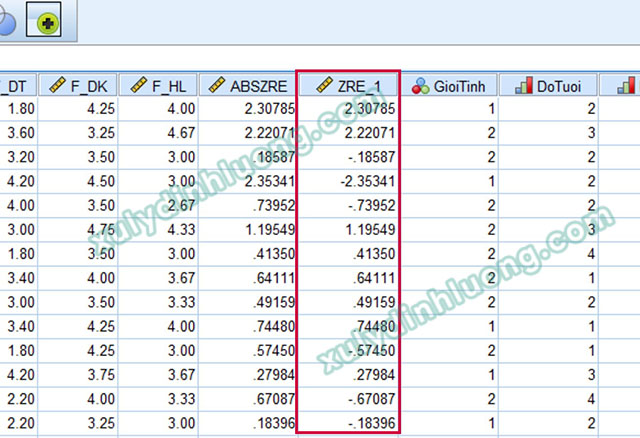The height and width of the screenshot is (438, 640).
Task: Select the ZRE_1 column header
Action: pyautogui.click(x=348, y=85)
